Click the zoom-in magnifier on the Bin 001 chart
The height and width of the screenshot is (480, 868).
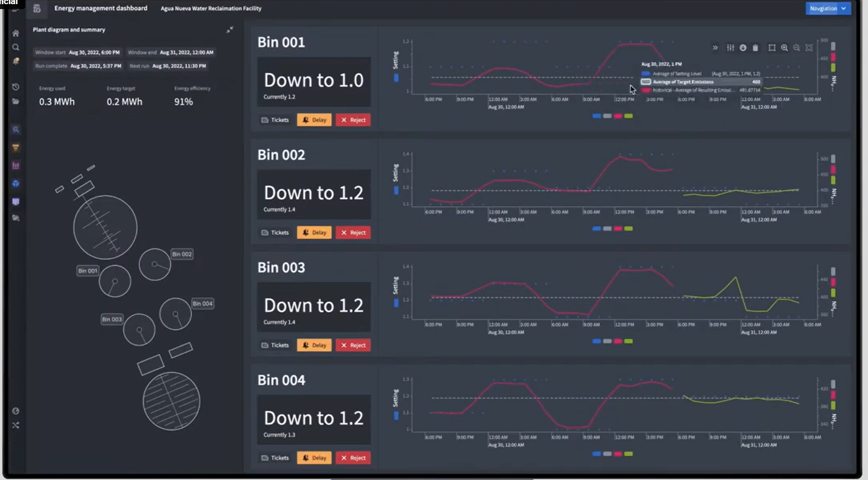[x=784, y=48]
